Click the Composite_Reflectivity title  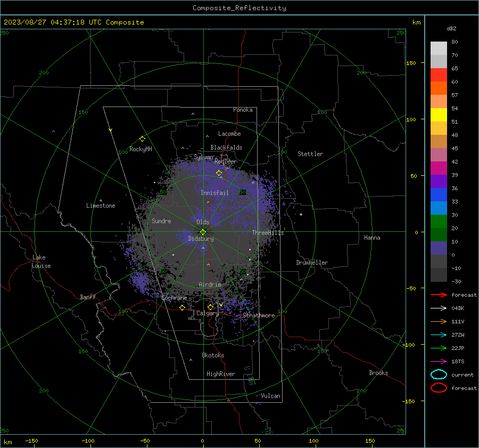click(x=240, y=8)
